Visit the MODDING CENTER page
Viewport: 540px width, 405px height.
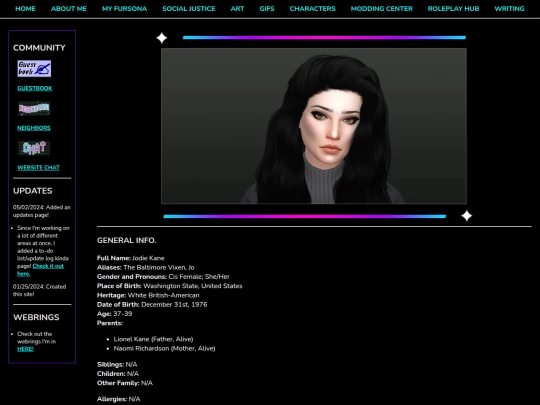pos(382,9)
